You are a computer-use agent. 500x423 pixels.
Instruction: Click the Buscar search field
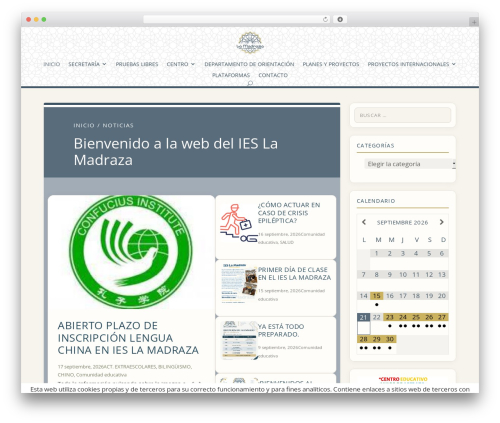point(402,115)
